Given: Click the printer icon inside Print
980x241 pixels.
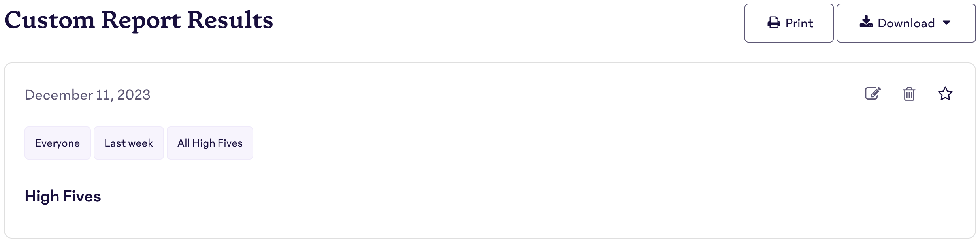Looking at the screenshot, I should point(774,23).
